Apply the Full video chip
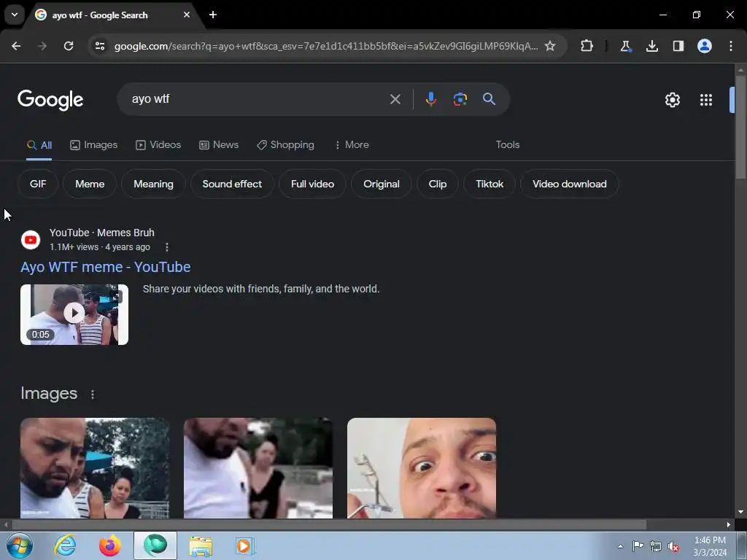Image resolution: width=747 pixels, height=560 pixels. point(312,184)
